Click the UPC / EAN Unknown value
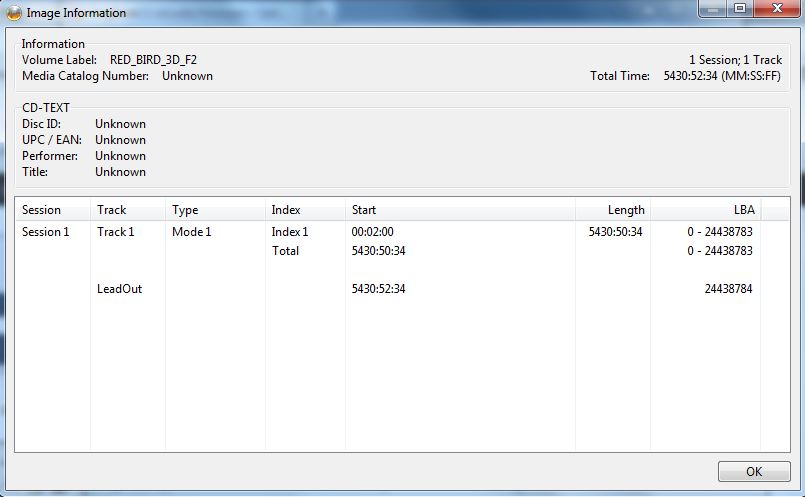The height and width of the screenshot is (497, 805). click(x=121, y=140)
